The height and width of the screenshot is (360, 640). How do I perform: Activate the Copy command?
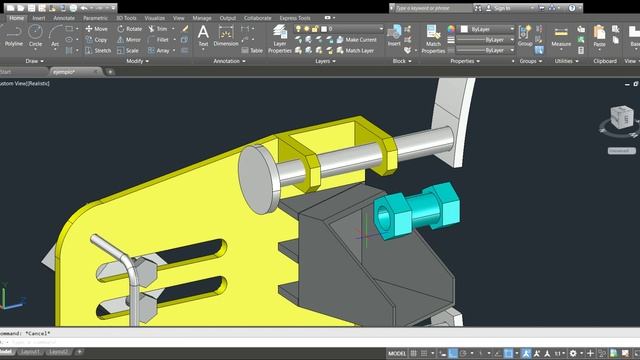(x=96, y=40)
